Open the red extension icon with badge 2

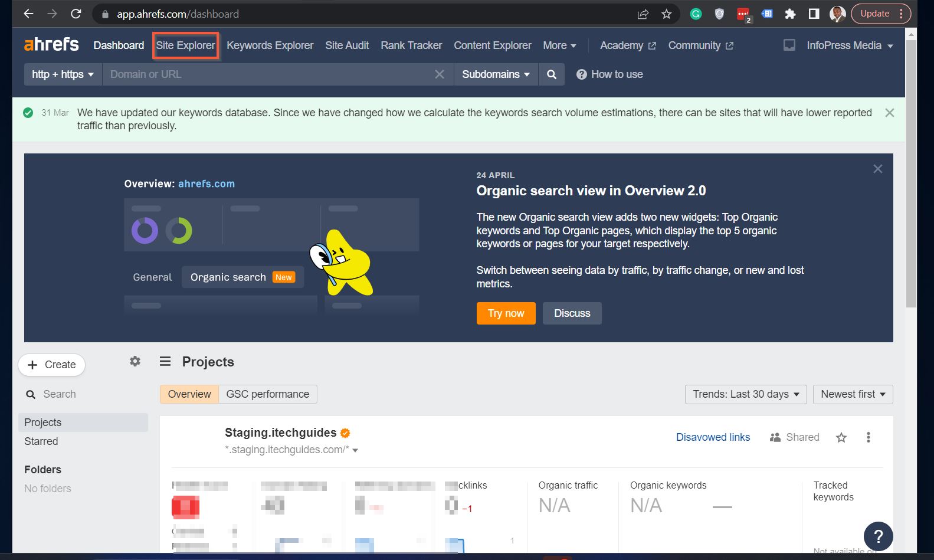pyautogui.click(x=743, y=15)
